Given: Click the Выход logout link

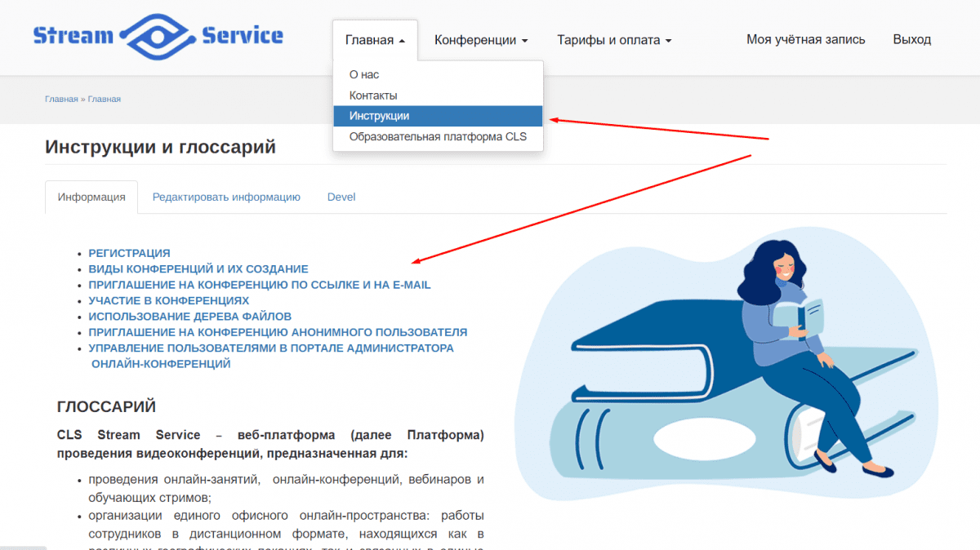Looking at the screenshot, I should pos(911,39).
